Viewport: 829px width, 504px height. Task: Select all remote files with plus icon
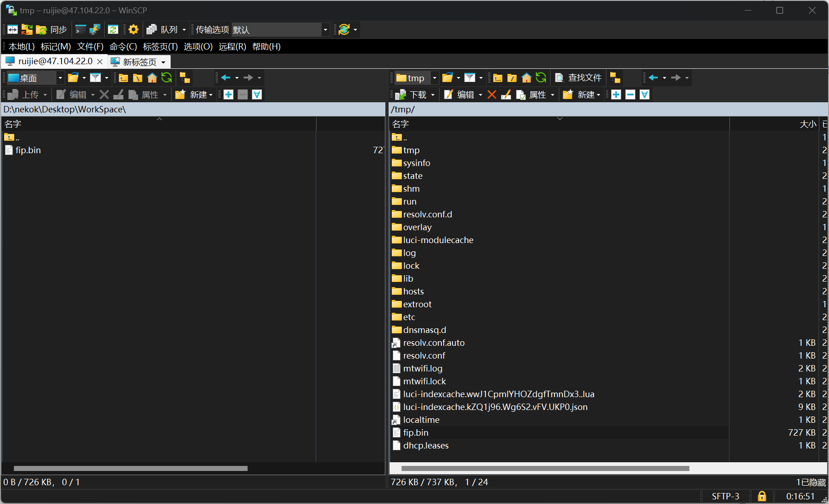point(616,94)
